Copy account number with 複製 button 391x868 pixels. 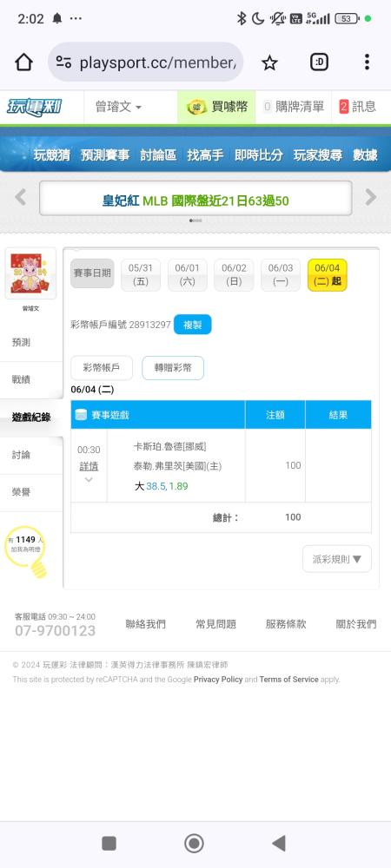pos(193,325)
